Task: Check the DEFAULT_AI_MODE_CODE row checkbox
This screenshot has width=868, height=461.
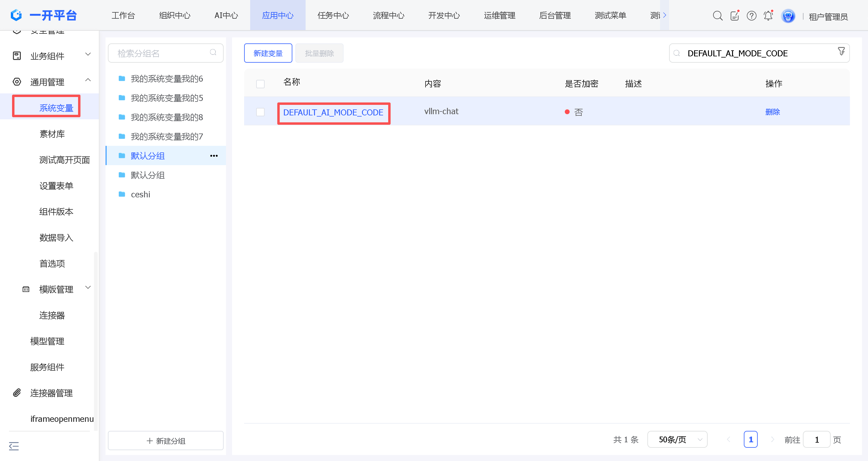Action: (x=260, y=112)
